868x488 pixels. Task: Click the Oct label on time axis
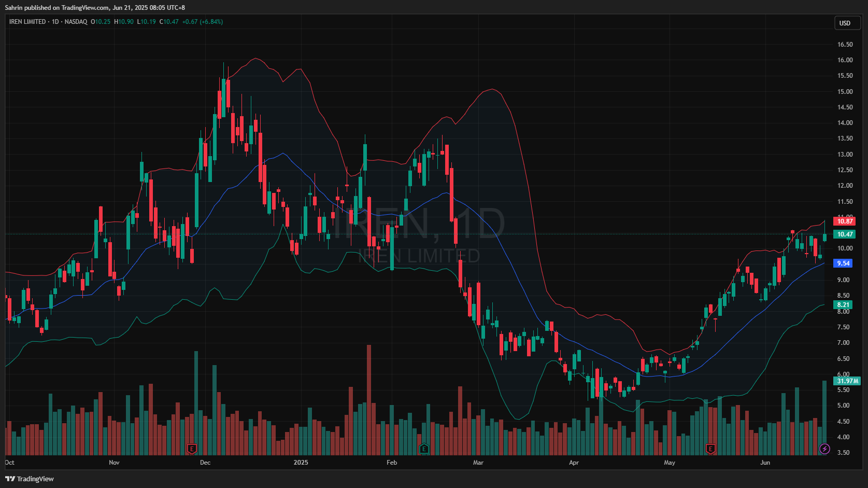point(10,463)
